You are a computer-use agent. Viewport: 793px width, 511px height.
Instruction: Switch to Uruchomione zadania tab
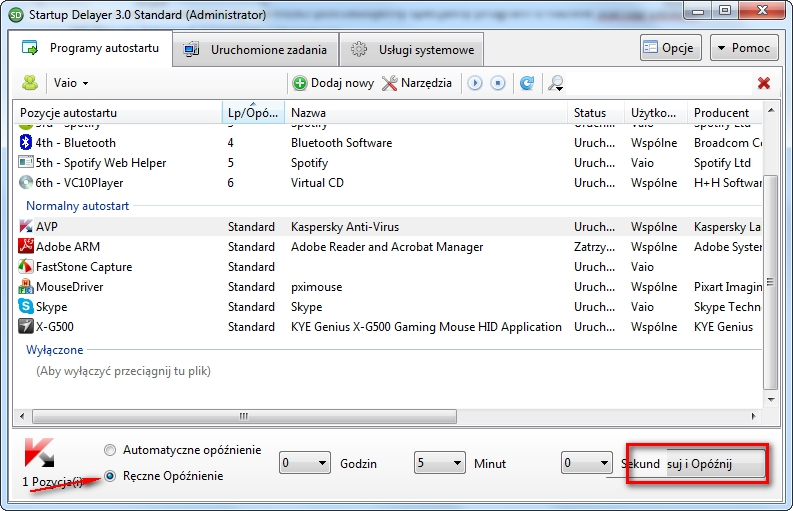click(x=255, y=49)
